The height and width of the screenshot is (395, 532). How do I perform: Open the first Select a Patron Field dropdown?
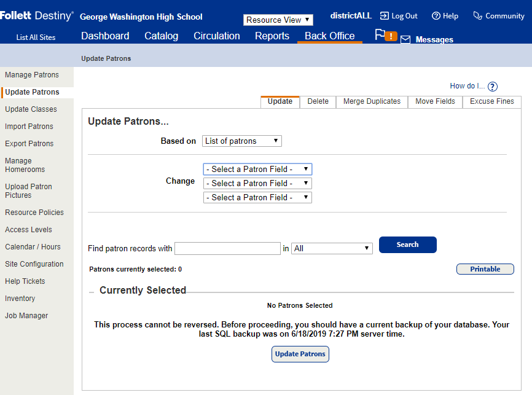[257, 169]
